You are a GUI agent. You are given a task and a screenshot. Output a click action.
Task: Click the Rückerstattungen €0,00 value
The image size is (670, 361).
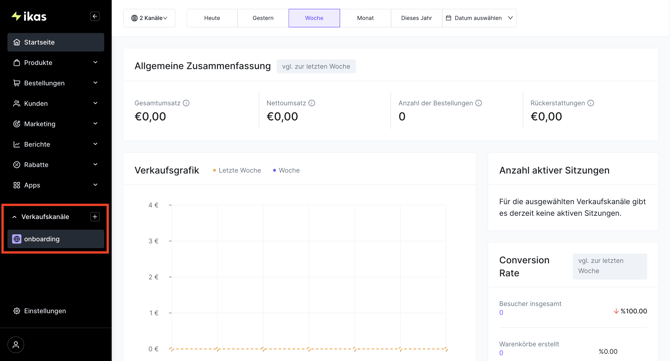tap(547, 117)
